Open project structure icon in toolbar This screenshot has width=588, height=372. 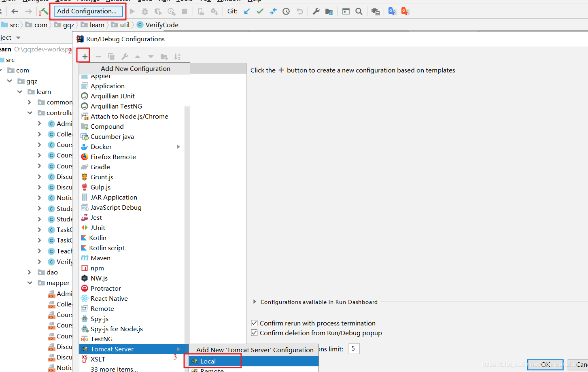point(329,11)
